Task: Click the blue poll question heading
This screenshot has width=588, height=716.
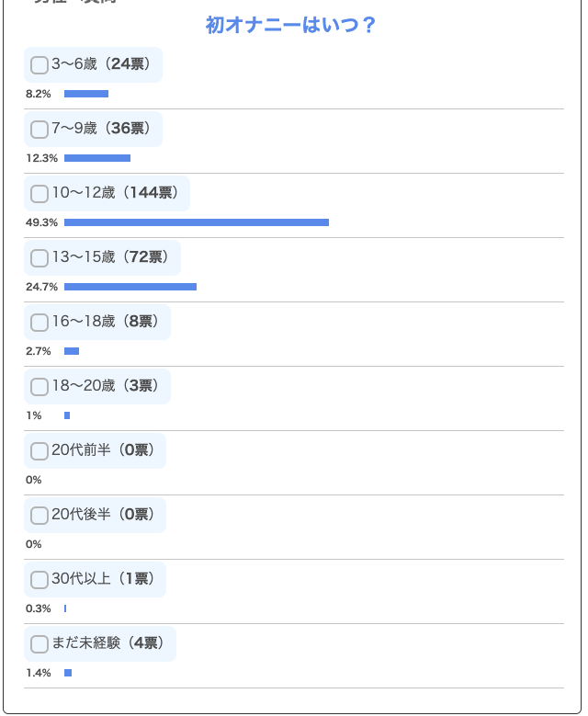Action: click(291, 26)
